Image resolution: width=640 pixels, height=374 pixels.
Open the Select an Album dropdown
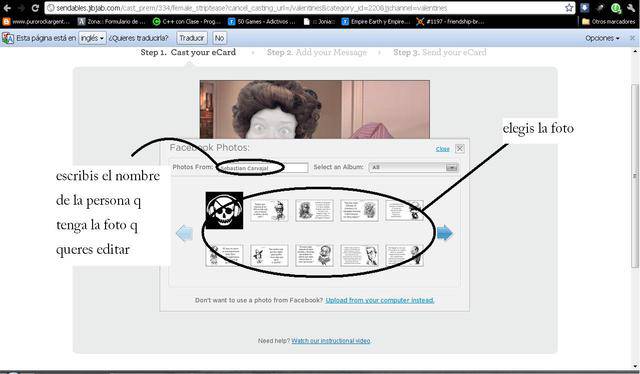click(413, 167)
